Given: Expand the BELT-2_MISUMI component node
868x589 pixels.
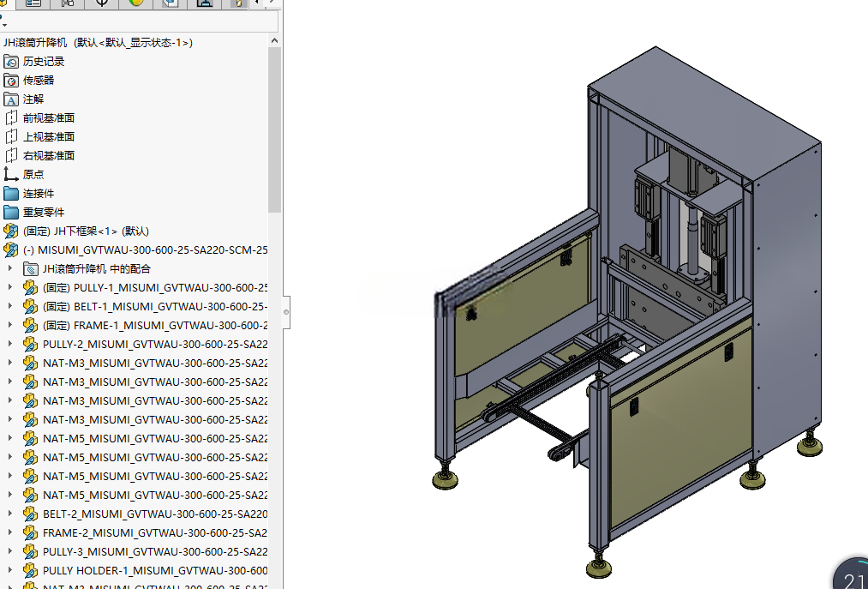Looking at the screenshot, I should click(x=9, y=514).
